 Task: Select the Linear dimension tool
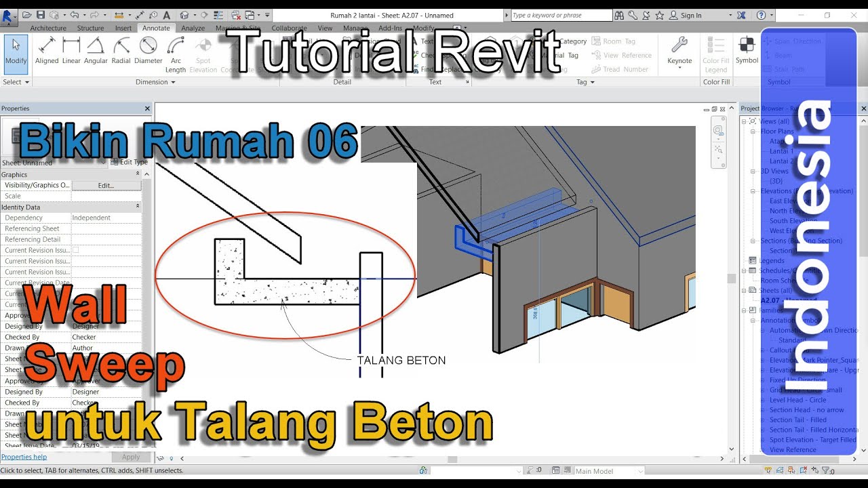coord(71,51)
